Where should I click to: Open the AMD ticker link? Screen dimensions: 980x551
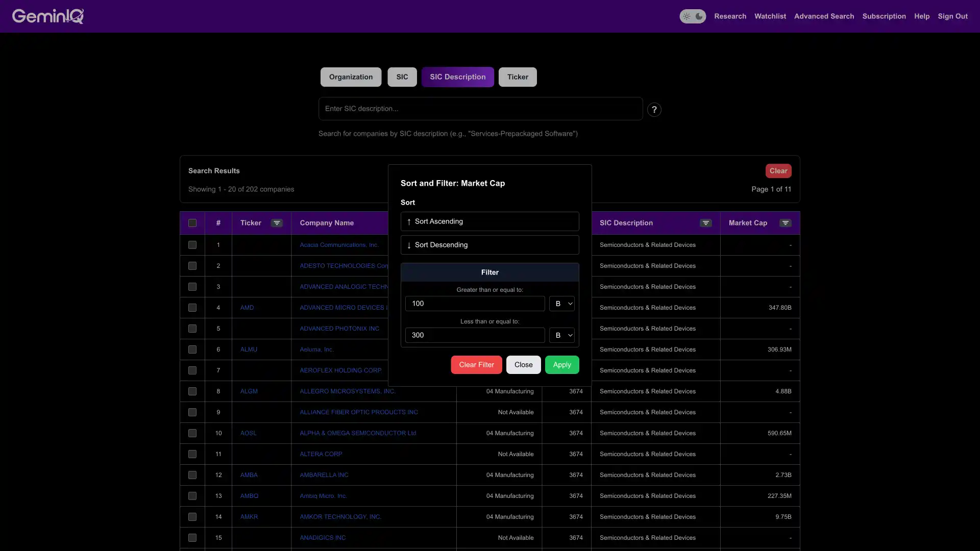pyautogui.click(x=247, y=308)
